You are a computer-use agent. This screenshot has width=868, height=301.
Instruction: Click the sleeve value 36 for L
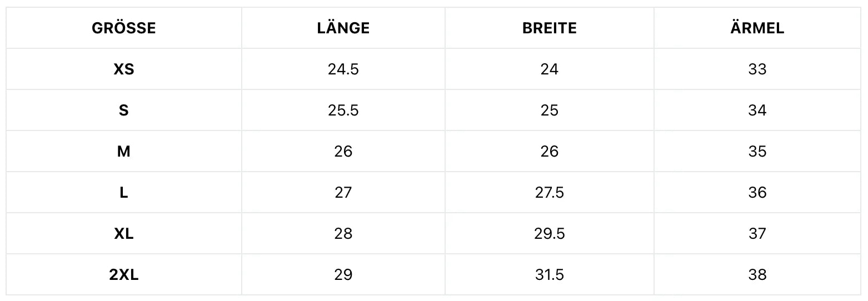click(757, 193)
